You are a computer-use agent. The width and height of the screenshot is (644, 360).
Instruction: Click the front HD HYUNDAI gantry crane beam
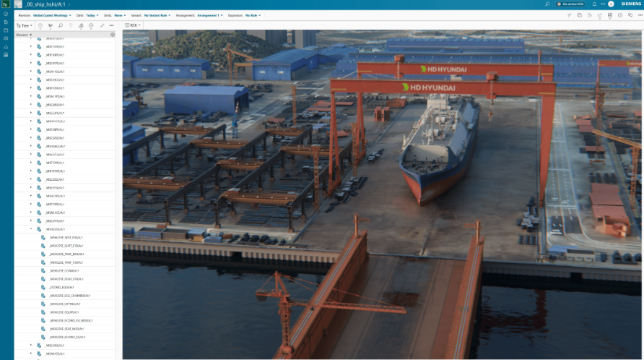(x=442, y=87)
